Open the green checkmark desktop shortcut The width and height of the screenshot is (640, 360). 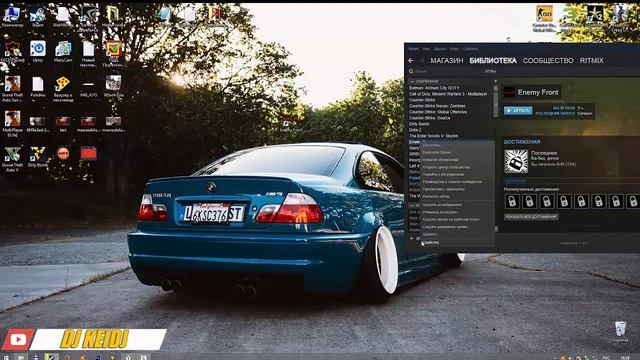pyautogui.click(x=113, y=53)
